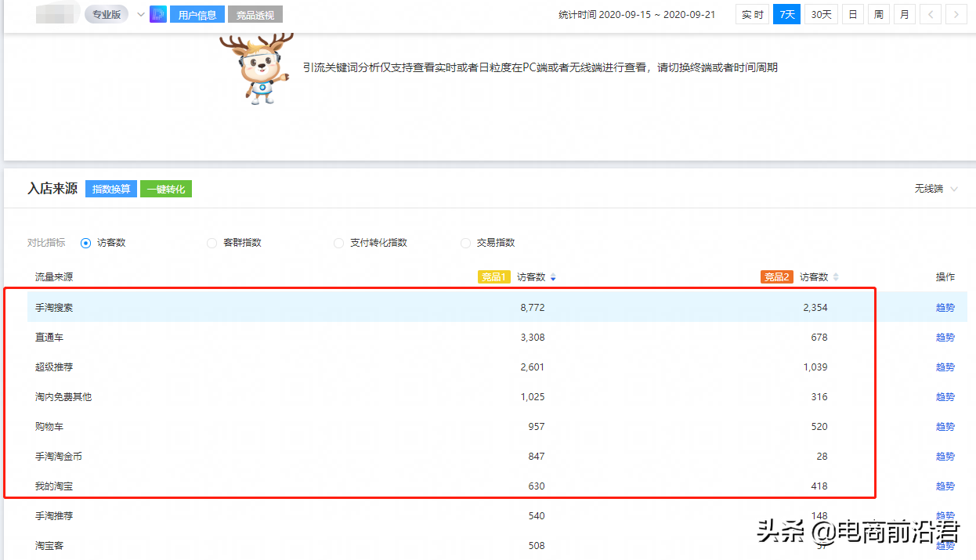The height and width of the screenshot is (560, 976).
Task: Click the 8,772 visitor value
Action: [x=533, y=308]
